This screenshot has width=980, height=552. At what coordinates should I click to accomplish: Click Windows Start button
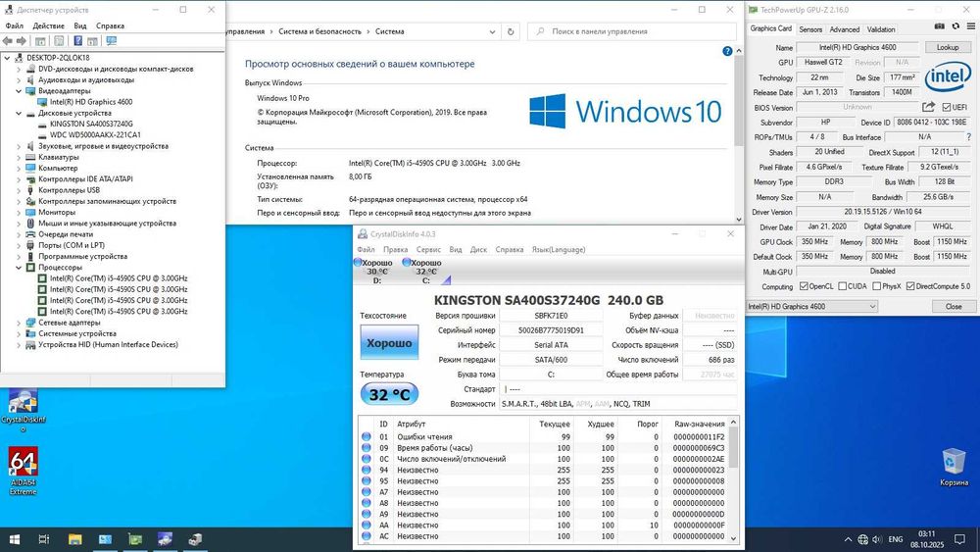[15, 539]
